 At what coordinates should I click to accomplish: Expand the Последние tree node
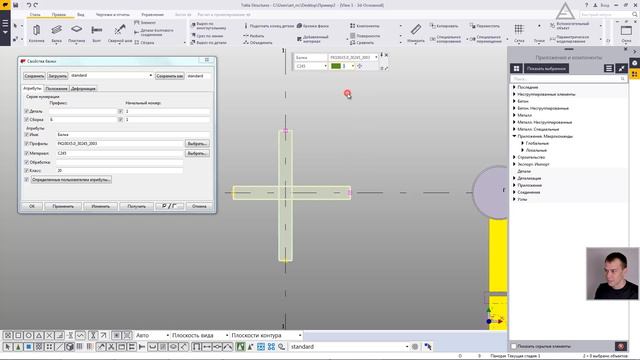tap(514, 87)
